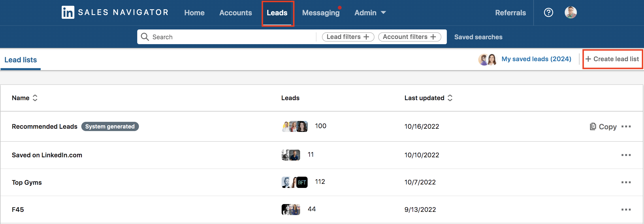Click the Sales Navigator title text
The image size is (644, 224).
point(123,12)
